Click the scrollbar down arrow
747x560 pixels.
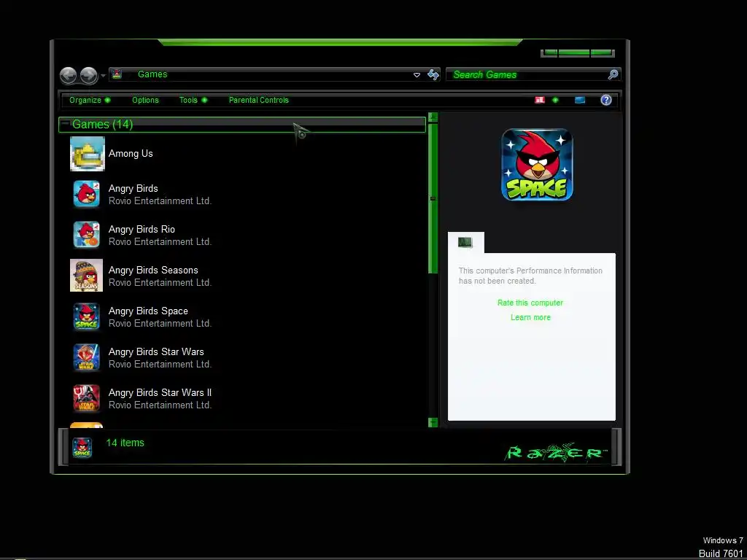point(433,422)
